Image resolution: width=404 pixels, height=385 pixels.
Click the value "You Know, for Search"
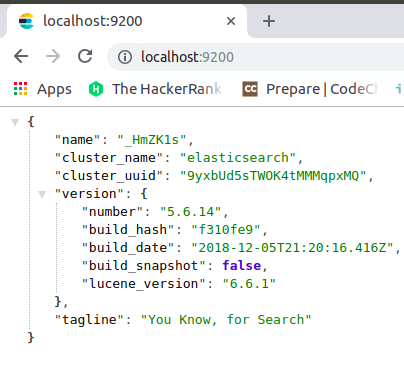click(x=226, y=320)
